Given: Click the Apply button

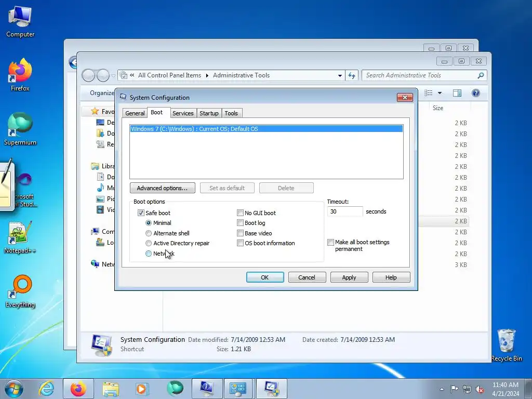Looking at the screenshot, I should (349, 277).
